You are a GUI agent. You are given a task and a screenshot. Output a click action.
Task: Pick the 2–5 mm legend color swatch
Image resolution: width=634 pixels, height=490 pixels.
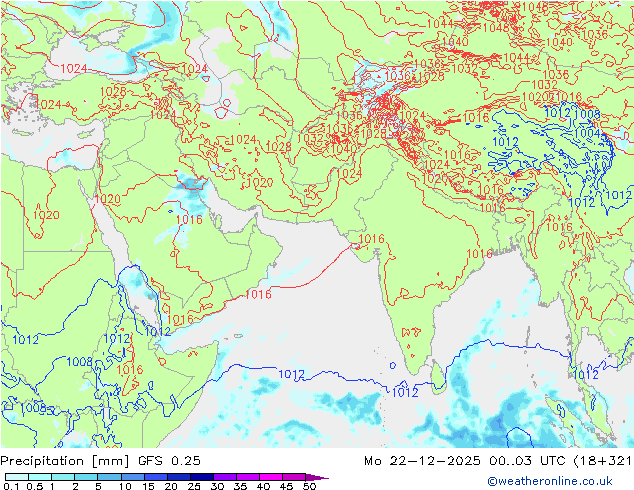coord(86,477)
